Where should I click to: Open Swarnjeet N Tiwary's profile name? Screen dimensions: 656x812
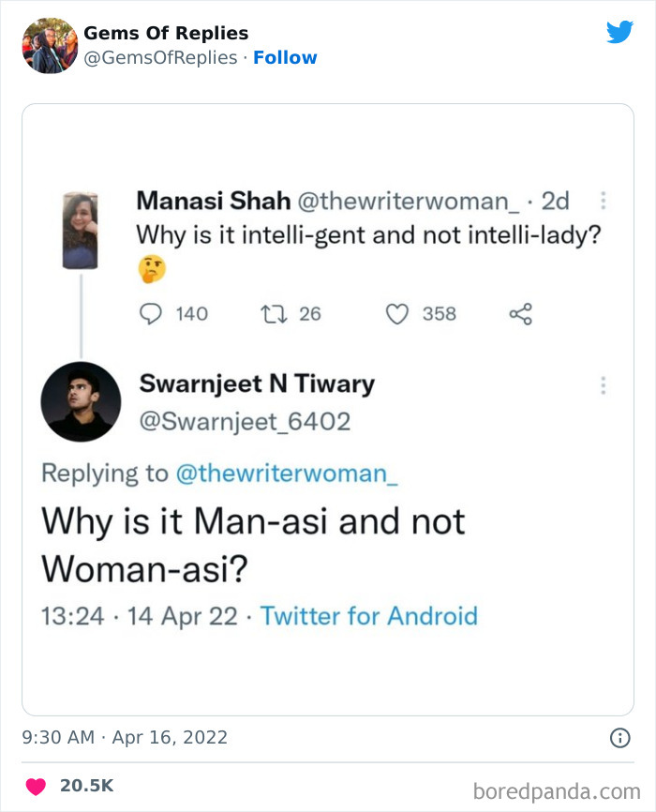pos(256,383)
